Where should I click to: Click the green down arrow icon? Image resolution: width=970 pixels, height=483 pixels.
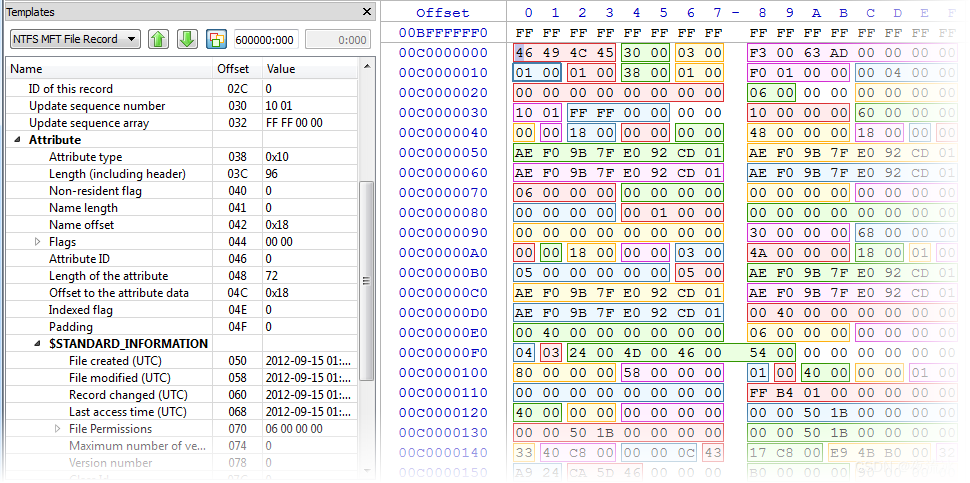187,40
